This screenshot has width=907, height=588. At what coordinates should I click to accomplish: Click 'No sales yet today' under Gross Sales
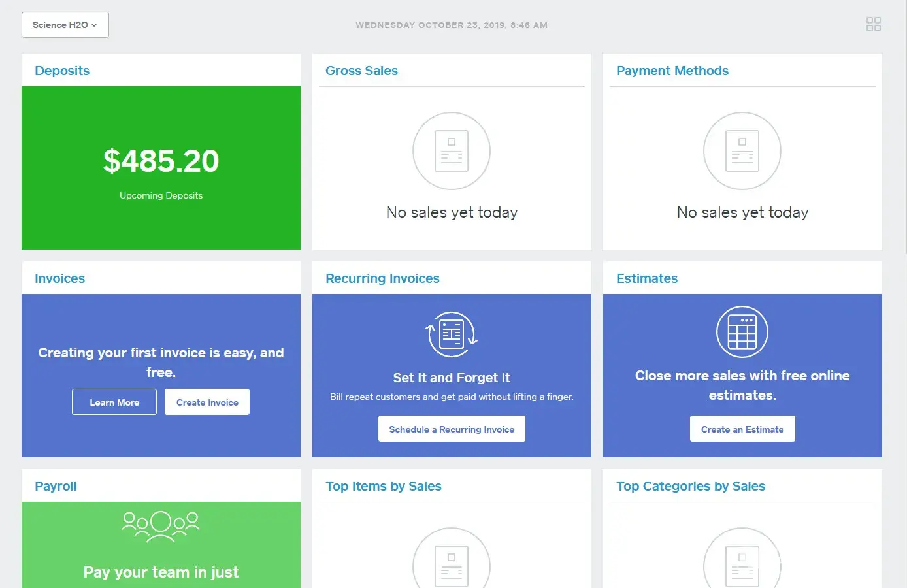click(452, 212)
